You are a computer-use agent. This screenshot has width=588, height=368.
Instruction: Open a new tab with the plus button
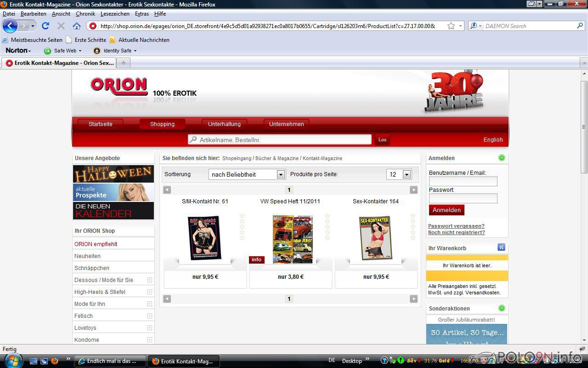click(x=123, y=63)
